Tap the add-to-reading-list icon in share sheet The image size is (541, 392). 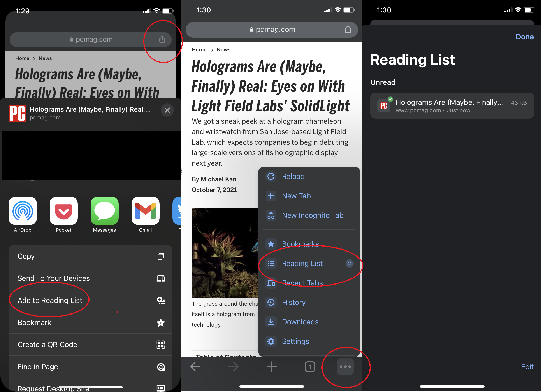[x=161, y=300]
